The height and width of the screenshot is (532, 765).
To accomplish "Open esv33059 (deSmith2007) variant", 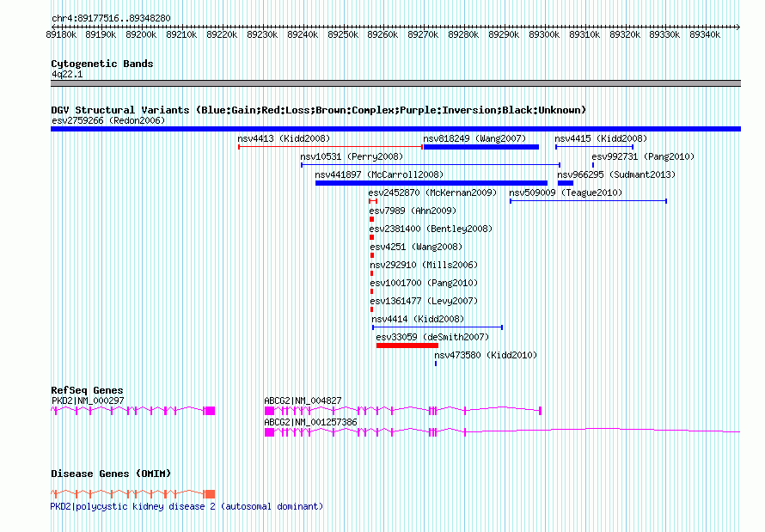I will 432,337.
